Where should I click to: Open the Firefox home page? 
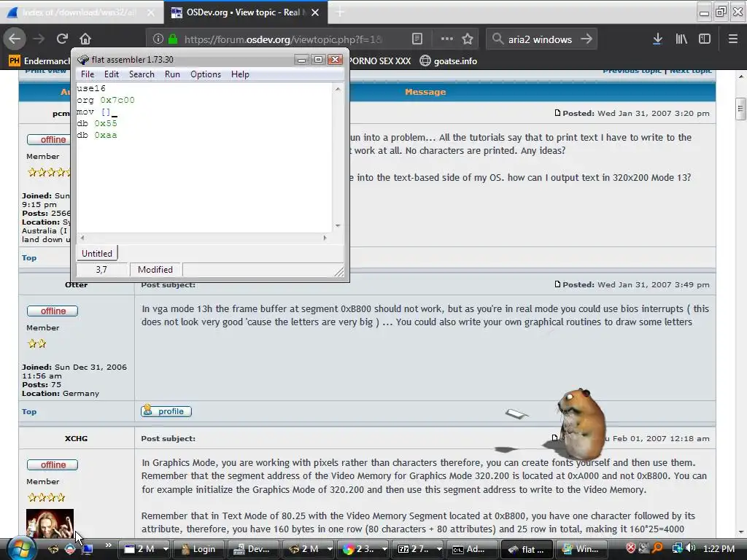click(x=85, y=39)
